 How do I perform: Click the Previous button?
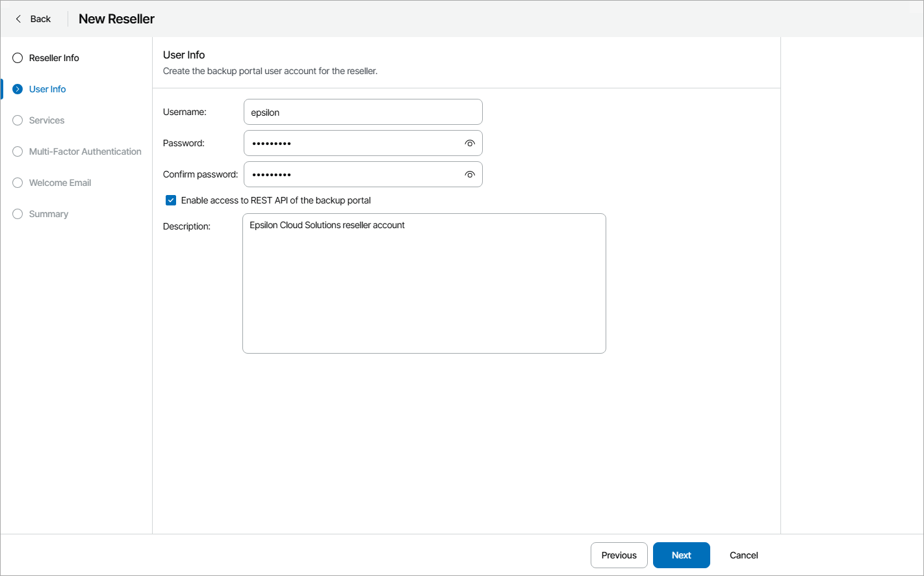619,555
